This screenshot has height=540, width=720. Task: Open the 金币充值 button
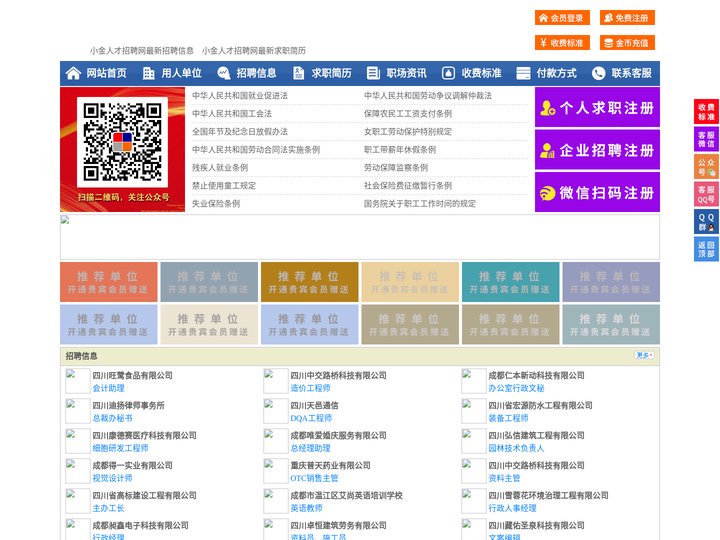pos(627,43)
